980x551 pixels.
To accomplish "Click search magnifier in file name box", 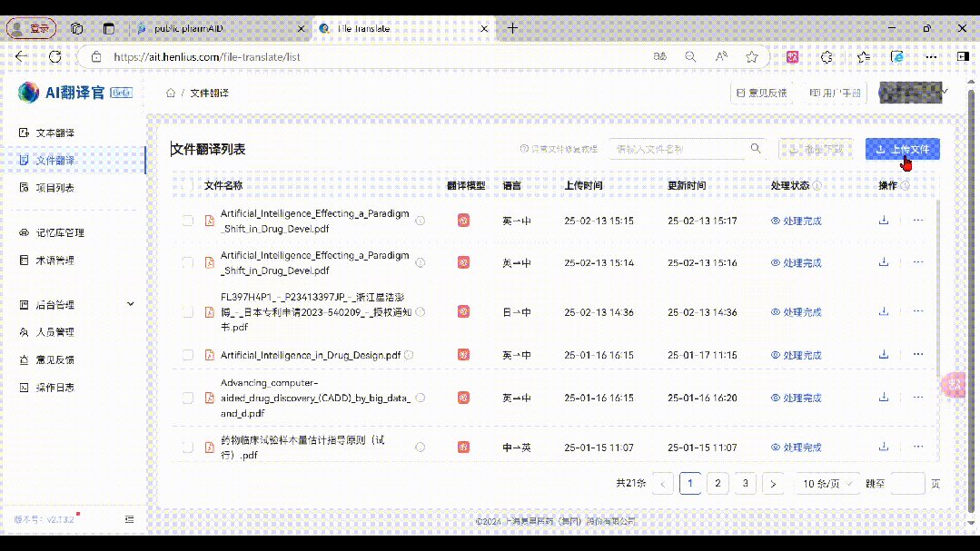I will 756,149.
